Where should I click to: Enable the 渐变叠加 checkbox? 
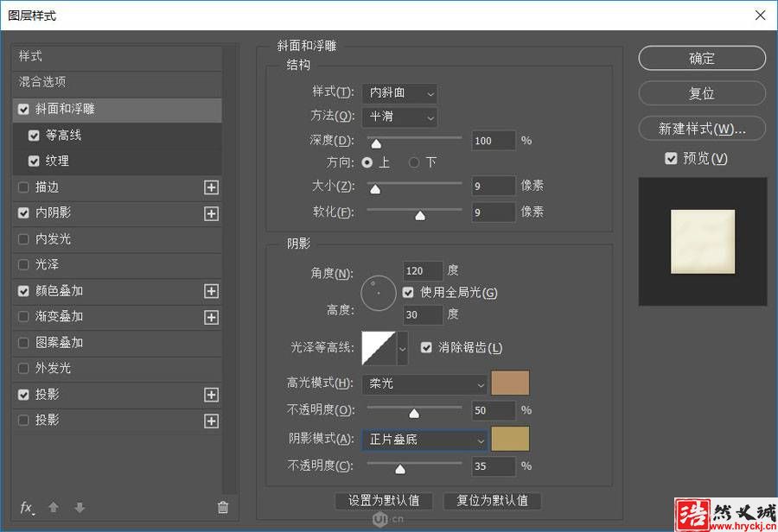23,316
